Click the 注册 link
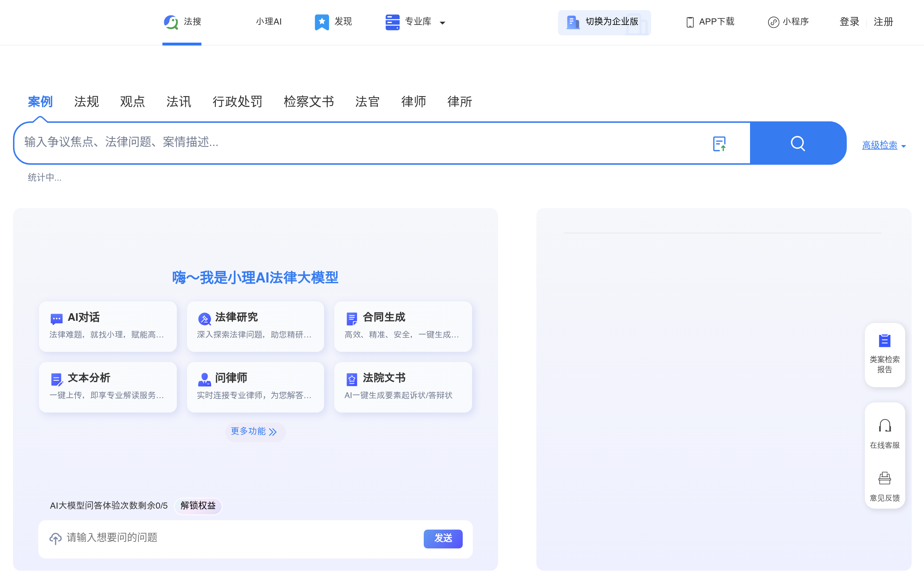The width and height of the screenshot is (924, 578). point(883,22)
